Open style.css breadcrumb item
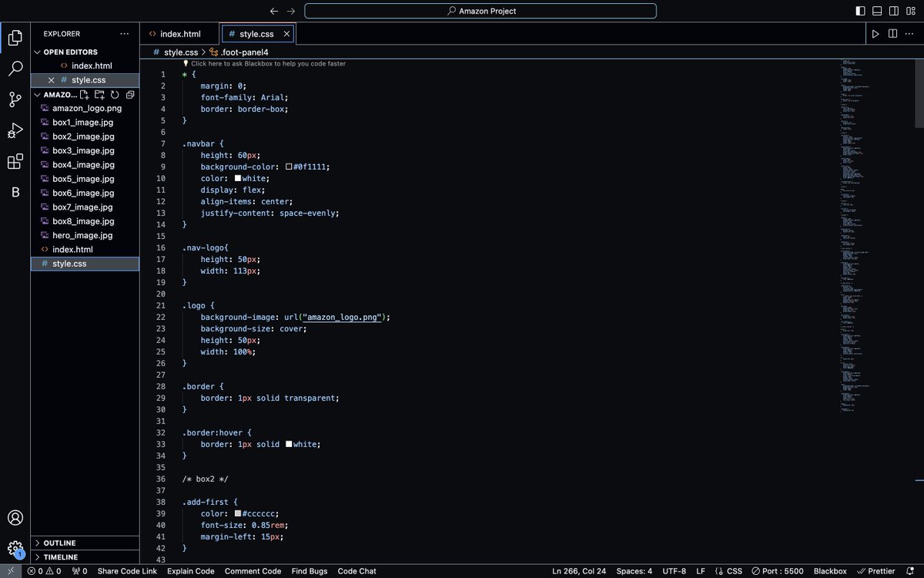924x578 pixels. pyautogui.click(x=176, y=52)
